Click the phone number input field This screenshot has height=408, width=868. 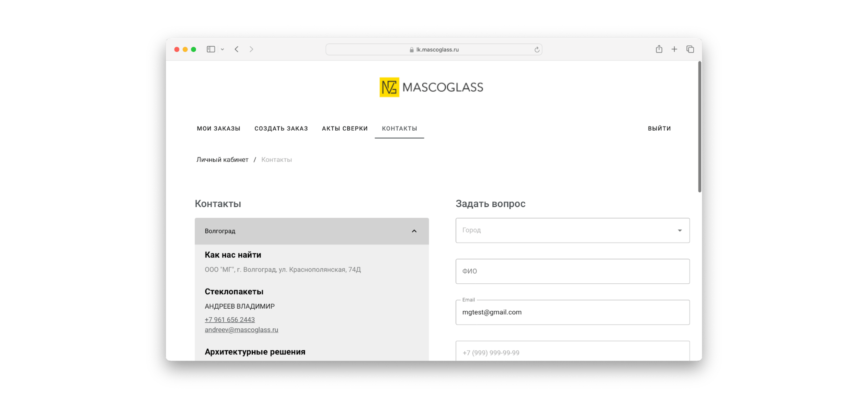coord(573,351)
